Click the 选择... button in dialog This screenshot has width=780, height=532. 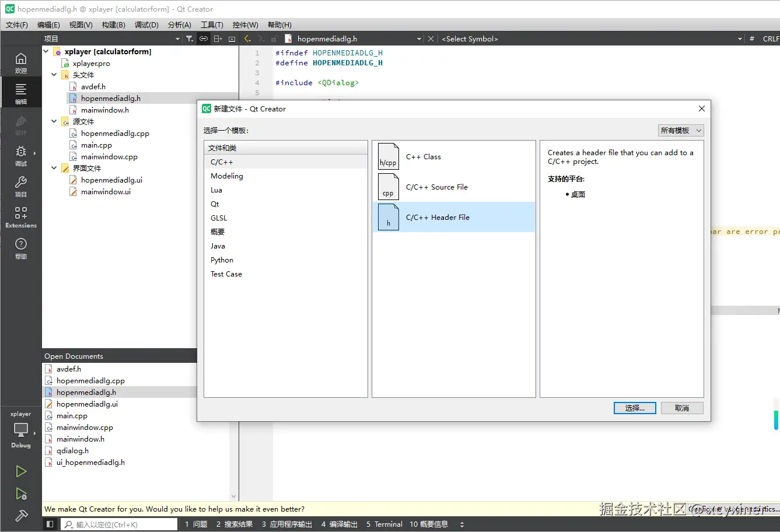pyautogui.click(x=635, y=408)
